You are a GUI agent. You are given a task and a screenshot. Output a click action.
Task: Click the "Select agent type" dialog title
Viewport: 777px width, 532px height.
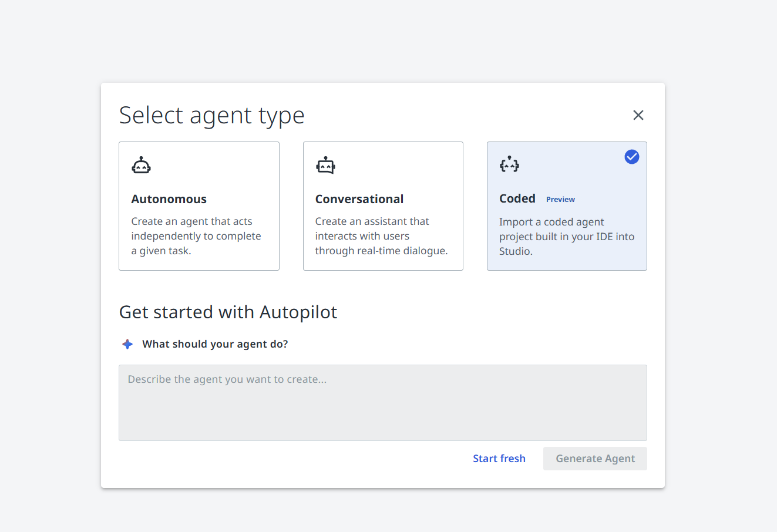[x=212, y=115]
